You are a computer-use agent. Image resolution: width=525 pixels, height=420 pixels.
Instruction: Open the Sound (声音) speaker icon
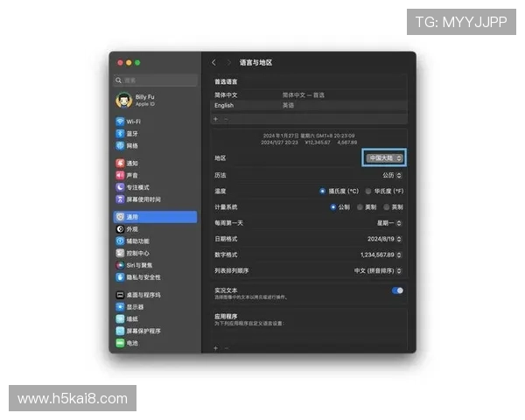pos(120,175)
